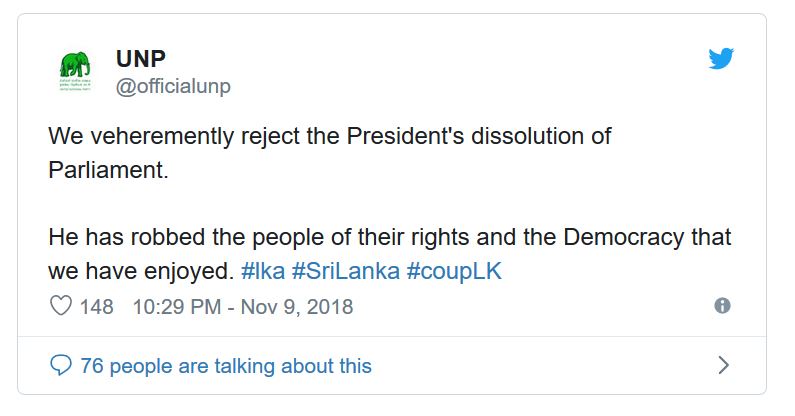Click the tweet's first paragraph about dissolution of Parliament

coord(330,136)
